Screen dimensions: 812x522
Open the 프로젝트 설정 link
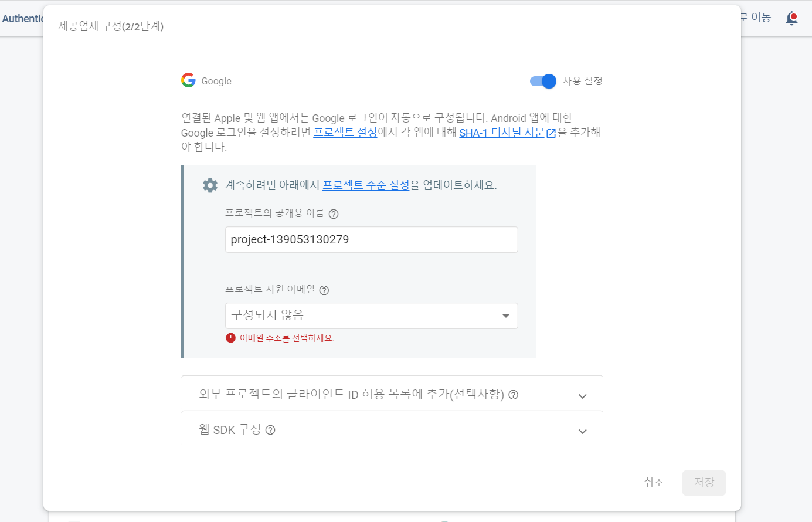click(x=345, y=133)
